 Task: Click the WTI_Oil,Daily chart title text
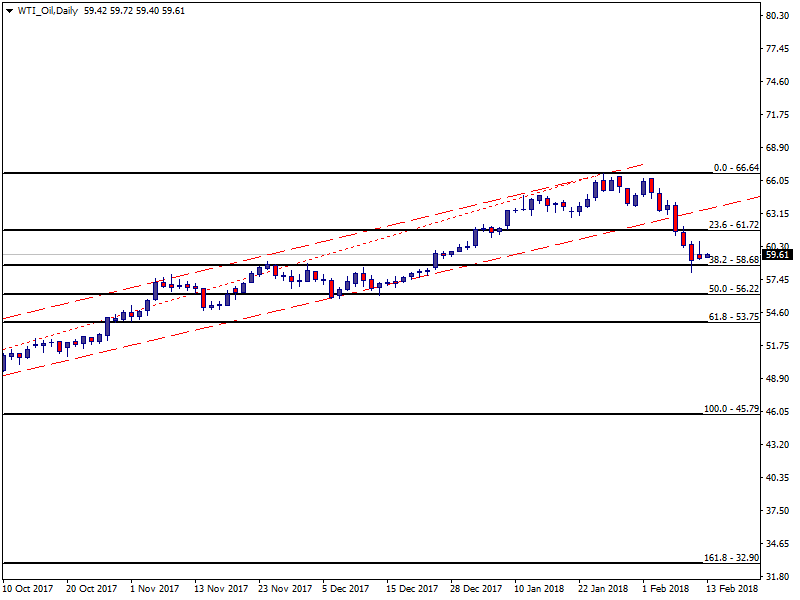pos(50,10)
